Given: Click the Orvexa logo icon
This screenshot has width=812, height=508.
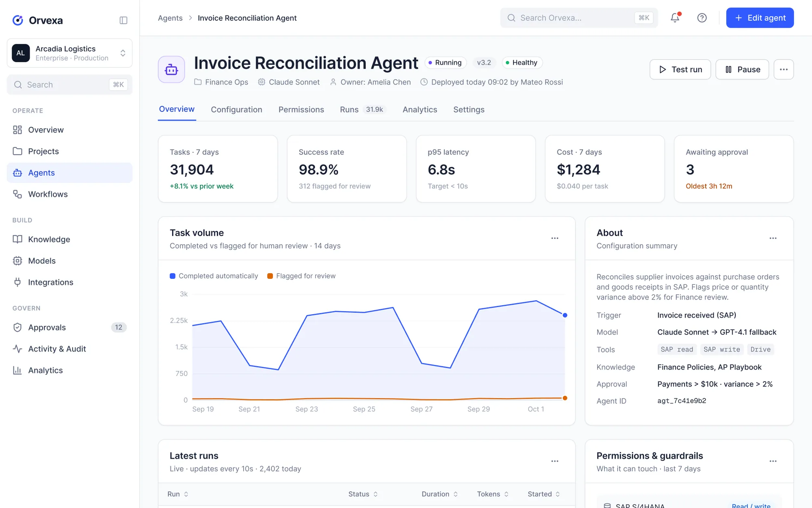Looking at the screenshot, I should click(x=17, y=20).
